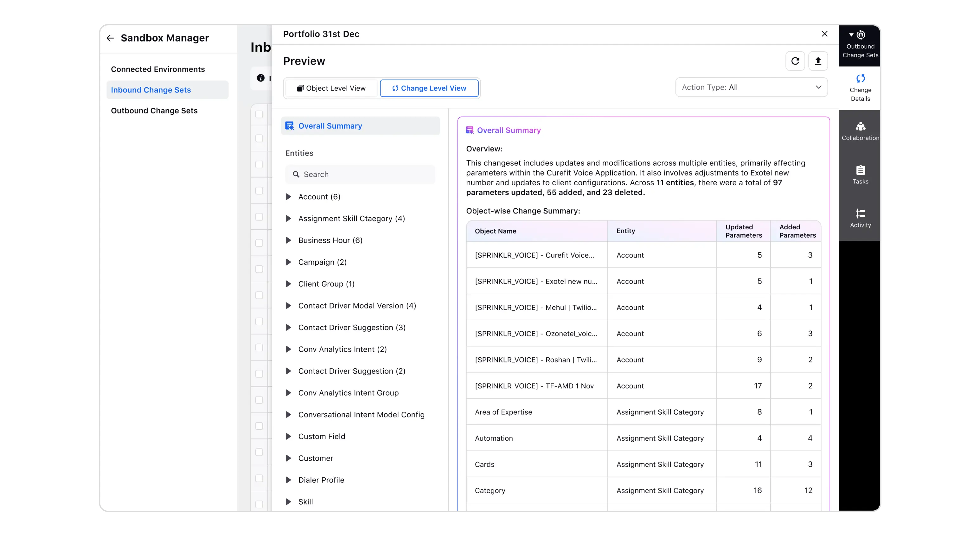This screenshot has width=980, height=536.
Task: Expand the Business Hour (6) entity group
Action: (x=288, y=240)
